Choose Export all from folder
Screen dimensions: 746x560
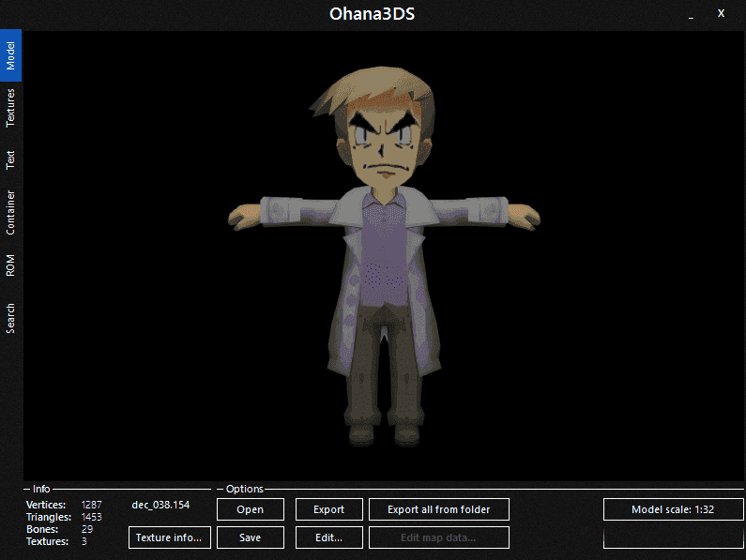coord(438,509)
